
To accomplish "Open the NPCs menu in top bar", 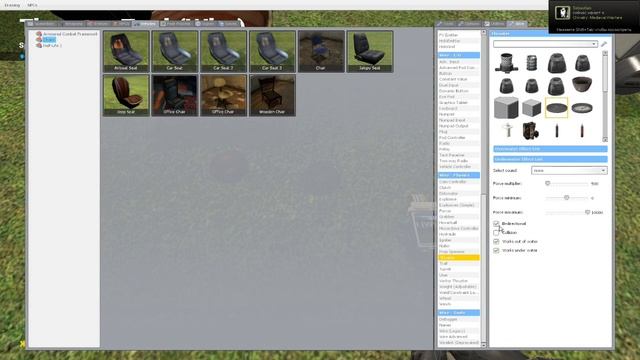I will (x=32, y=5).
